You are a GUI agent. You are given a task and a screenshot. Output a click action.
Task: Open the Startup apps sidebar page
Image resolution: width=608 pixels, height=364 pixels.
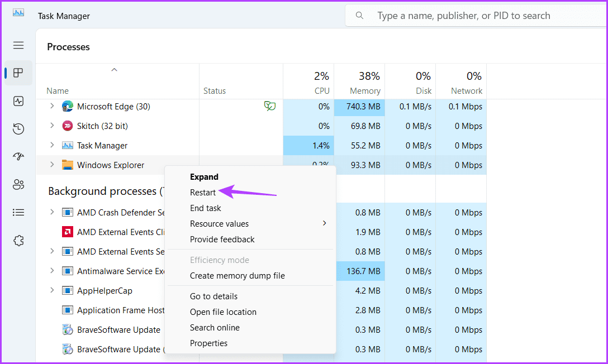(x=18, y=156)
